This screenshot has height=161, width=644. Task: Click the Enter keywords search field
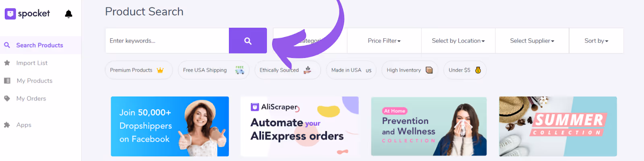point(167,41)
